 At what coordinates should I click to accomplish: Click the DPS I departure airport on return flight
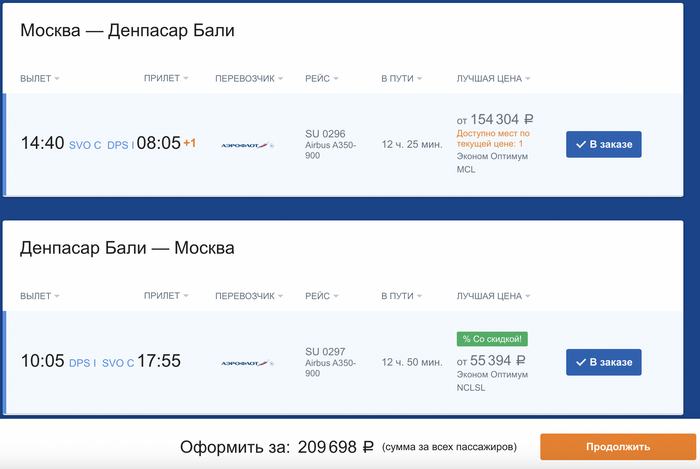coord(83,362)
